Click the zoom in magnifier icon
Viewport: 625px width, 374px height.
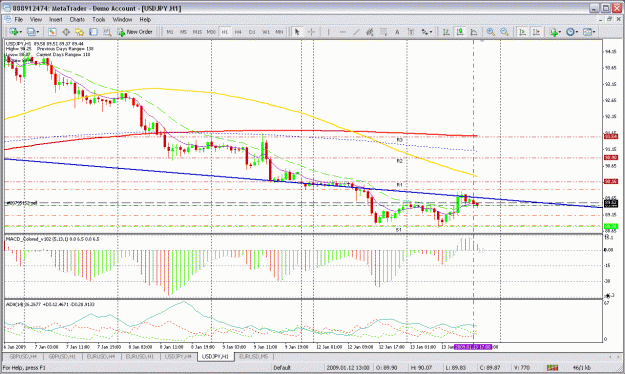(491, 32)
